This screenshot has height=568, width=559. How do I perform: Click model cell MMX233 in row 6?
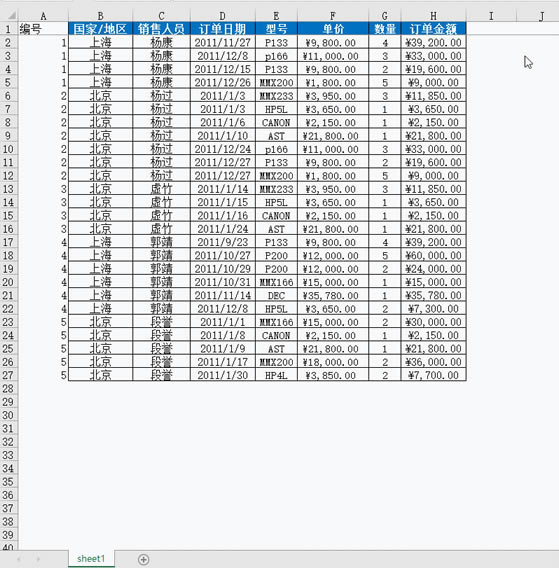[x=276, y=96]
